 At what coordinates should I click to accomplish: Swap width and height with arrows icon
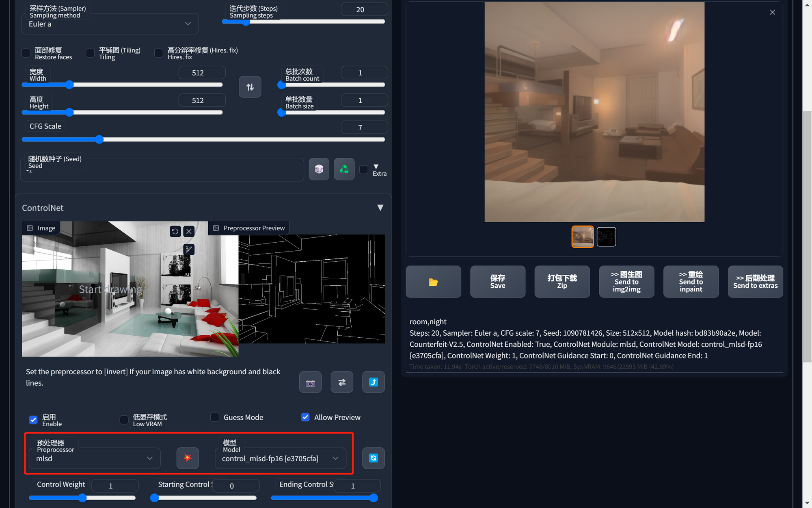coord(250,87)
